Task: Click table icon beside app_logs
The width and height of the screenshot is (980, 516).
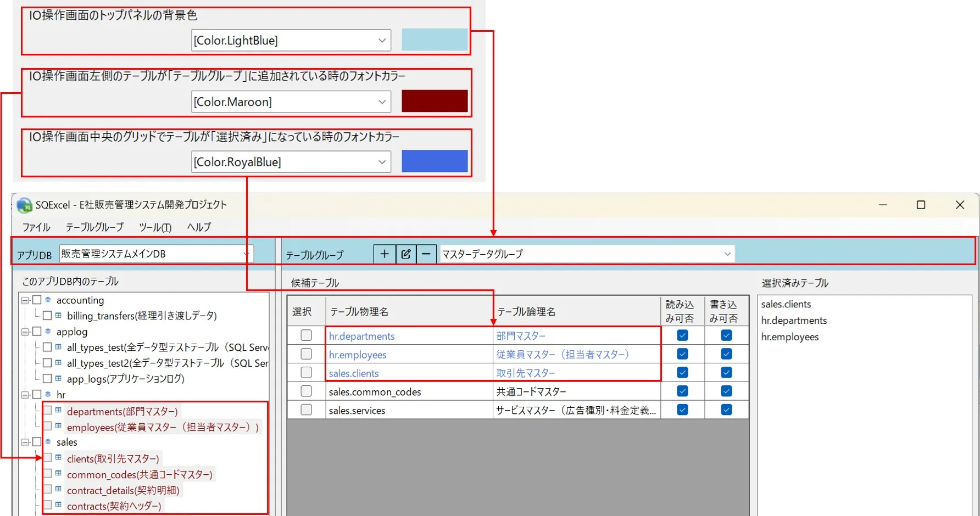Action: [x=58, y=378]
